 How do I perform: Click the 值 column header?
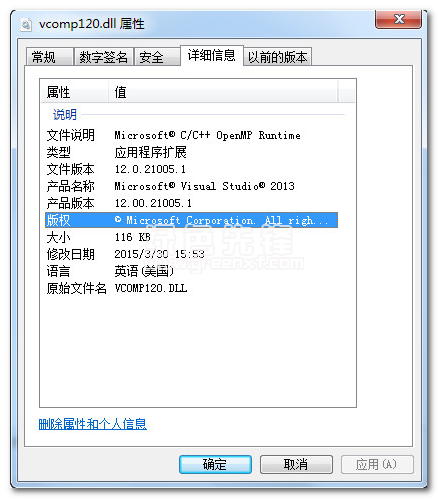click(x=223, y=92)
